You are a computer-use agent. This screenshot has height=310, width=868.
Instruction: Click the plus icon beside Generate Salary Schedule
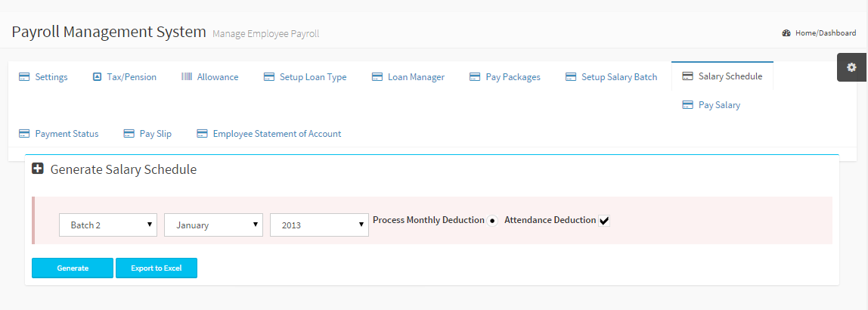(x=38, y=169)
